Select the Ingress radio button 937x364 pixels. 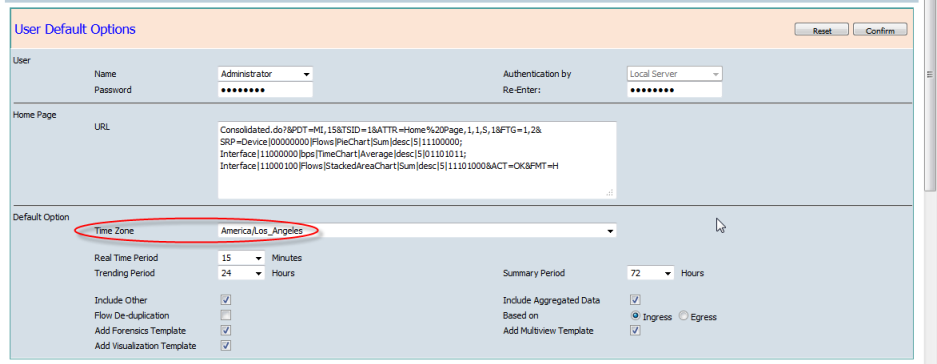tap(635, 316)
